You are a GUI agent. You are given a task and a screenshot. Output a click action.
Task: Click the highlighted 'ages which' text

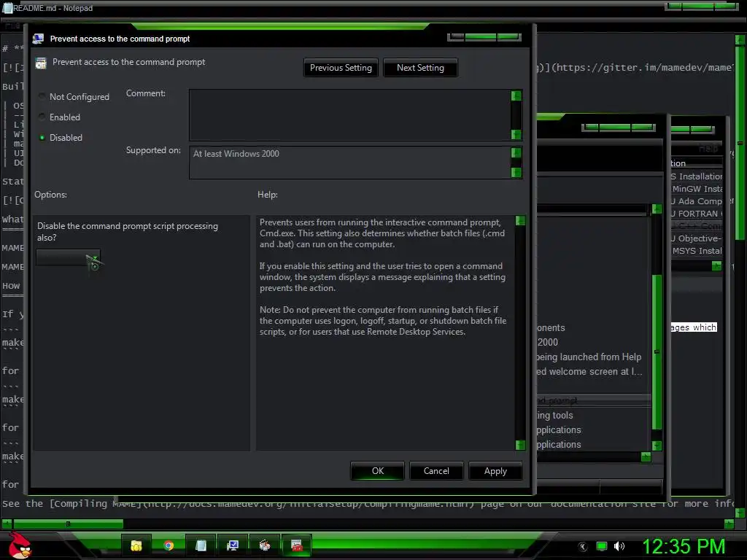pos(694,327)
